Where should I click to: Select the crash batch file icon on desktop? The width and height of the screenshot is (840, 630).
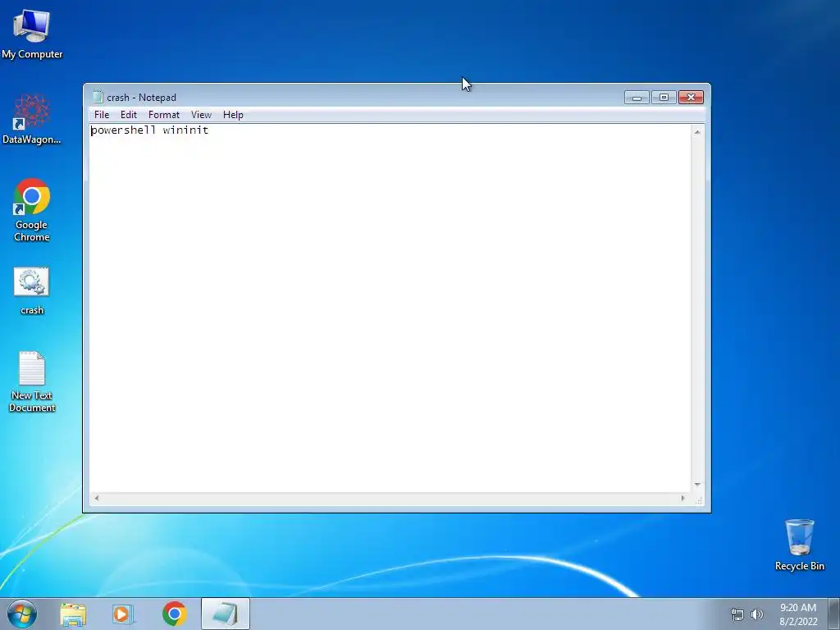[32, 291]
